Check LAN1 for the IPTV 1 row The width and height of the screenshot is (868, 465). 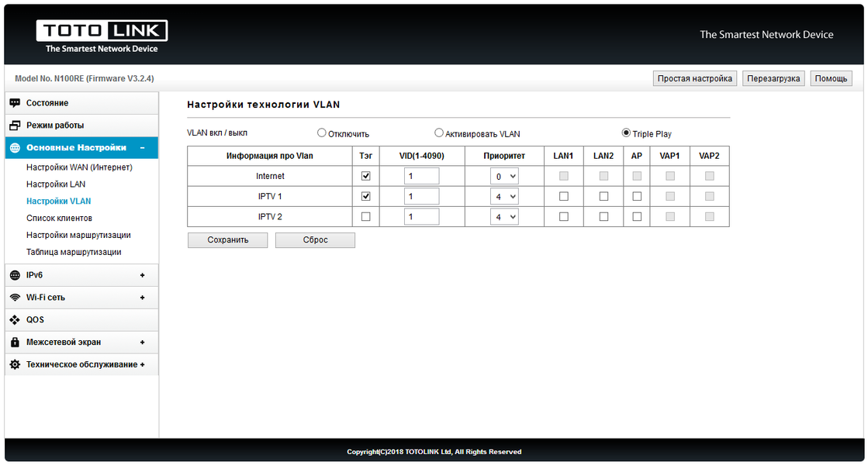point(563,196)
